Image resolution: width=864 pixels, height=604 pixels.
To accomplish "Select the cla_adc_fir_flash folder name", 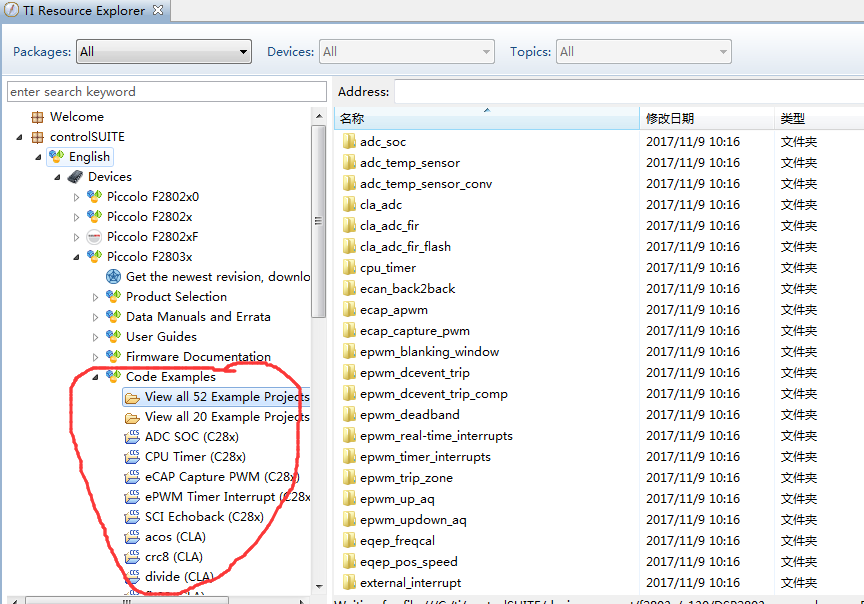I will [405, 247].
